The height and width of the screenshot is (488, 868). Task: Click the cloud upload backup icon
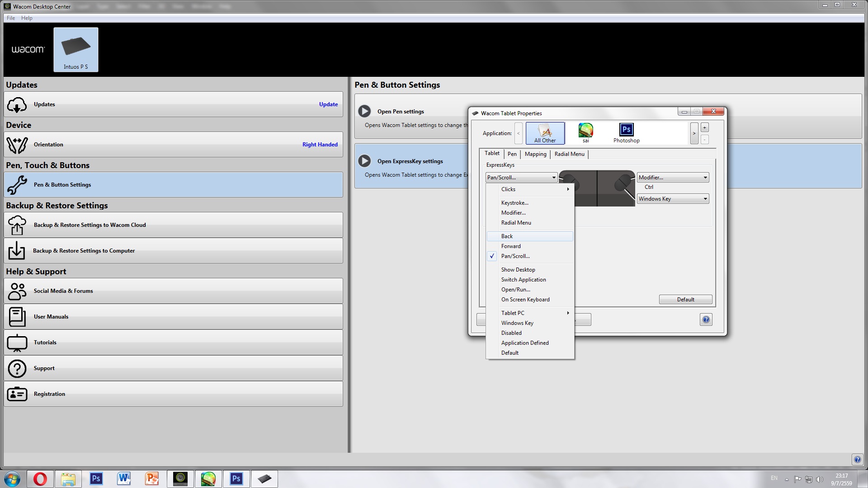17,225
